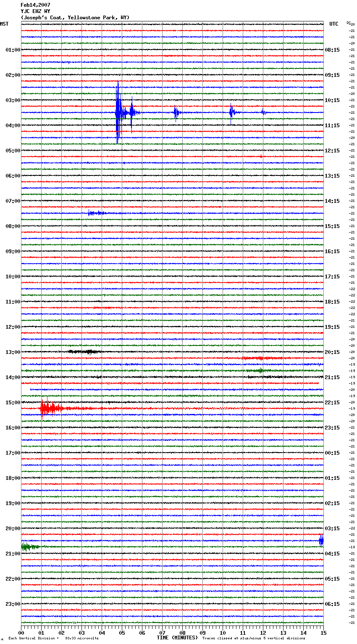
Task: Select the 07:00 MST time label
Action: point(13,201)
